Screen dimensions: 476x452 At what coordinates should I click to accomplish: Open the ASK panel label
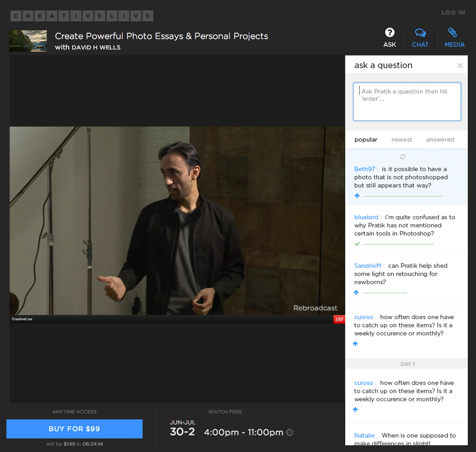pos(390,45)
